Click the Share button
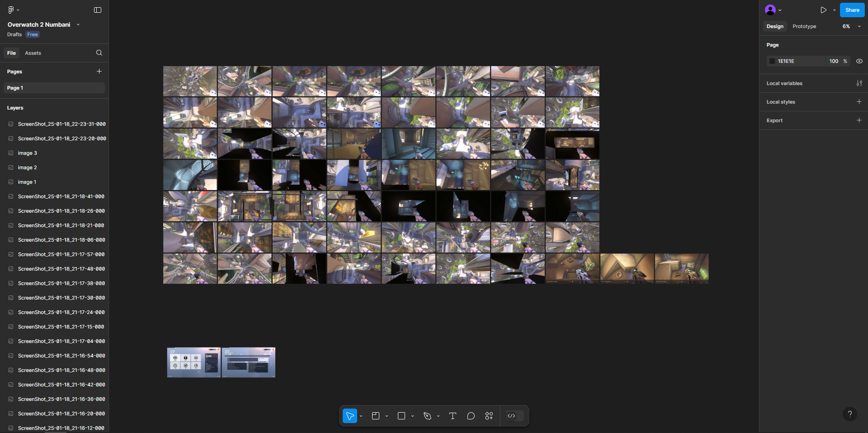Viewport: 868px width, 433px height. coord(852,10)
